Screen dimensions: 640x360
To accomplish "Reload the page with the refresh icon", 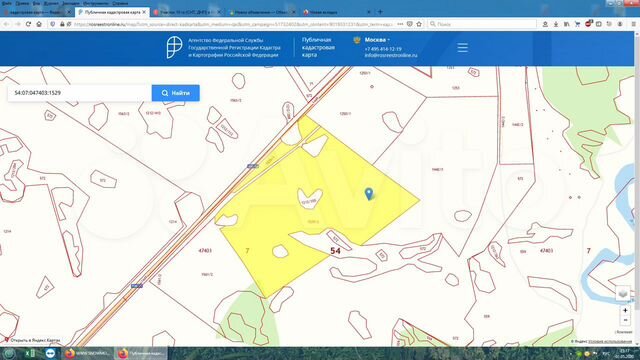I will 28,24.
